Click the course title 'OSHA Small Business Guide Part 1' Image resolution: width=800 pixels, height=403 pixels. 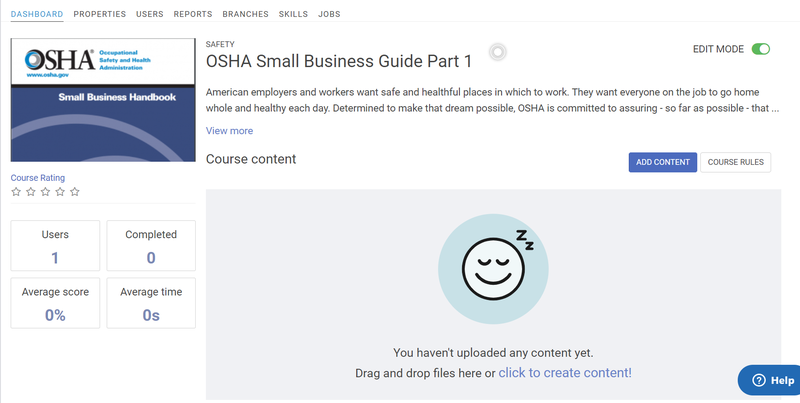click(x=339, y=61)
